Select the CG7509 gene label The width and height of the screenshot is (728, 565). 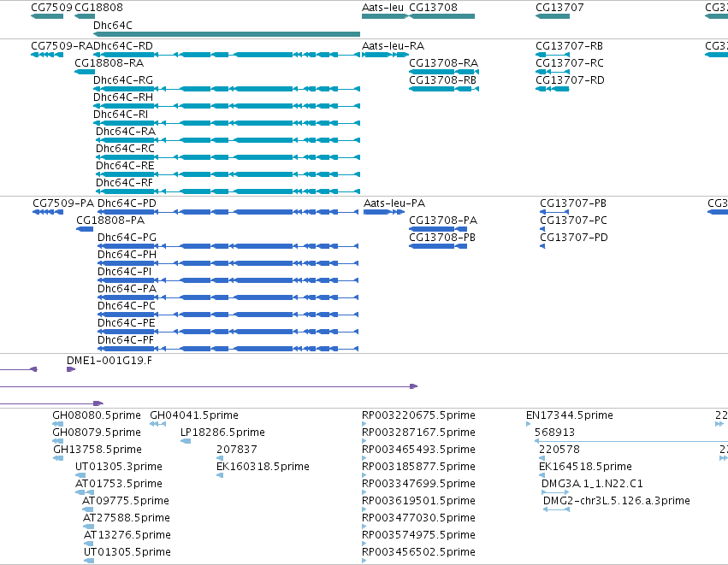click(51, 8)
